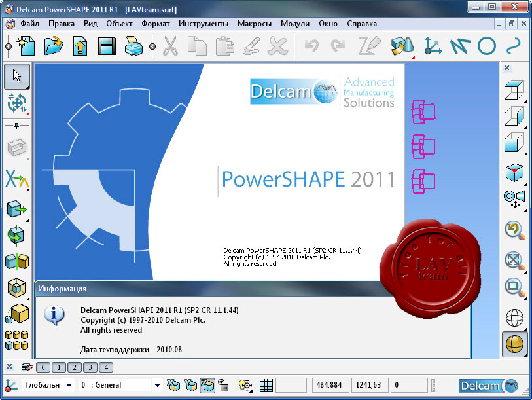The width and height of the screenshot is (532, 400).
Task: Click the rotate cube icon
Action: pos(16,235)
